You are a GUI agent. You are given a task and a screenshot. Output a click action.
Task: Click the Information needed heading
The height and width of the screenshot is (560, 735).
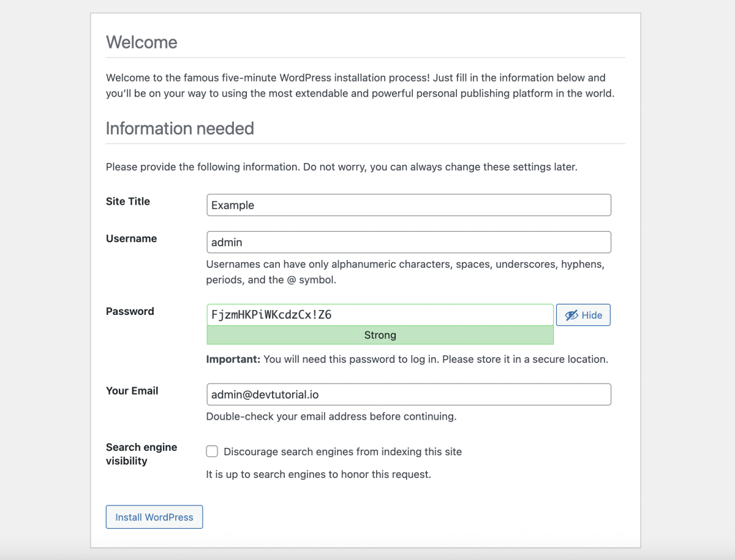click(x=179, y=129)
